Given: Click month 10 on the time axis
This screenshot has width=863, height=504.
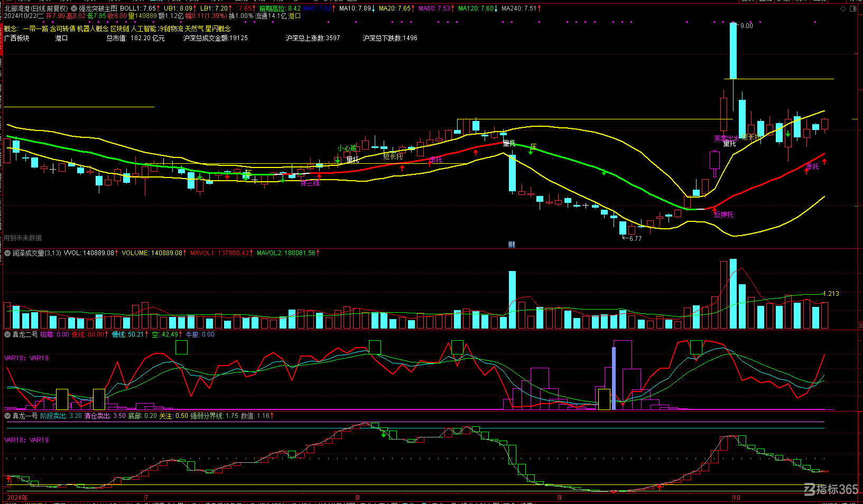Looking at the screenshot, I should click(x=737, y=498).
